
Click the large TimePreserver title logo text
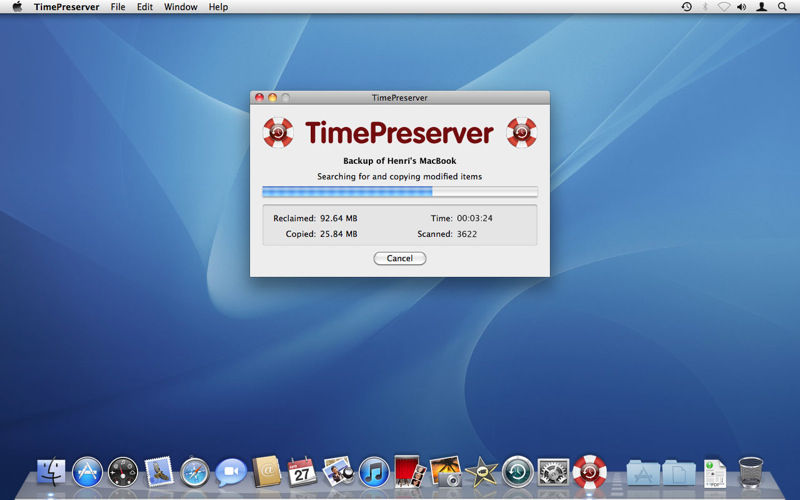[x=399, y=133]
